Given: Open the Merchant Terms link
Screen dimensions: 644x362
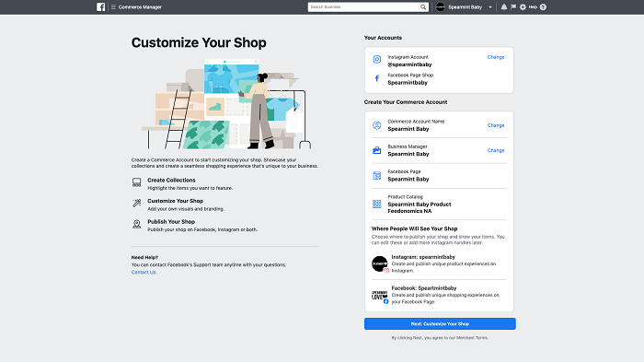Looking at the screenshot, I should coord(472,338).
